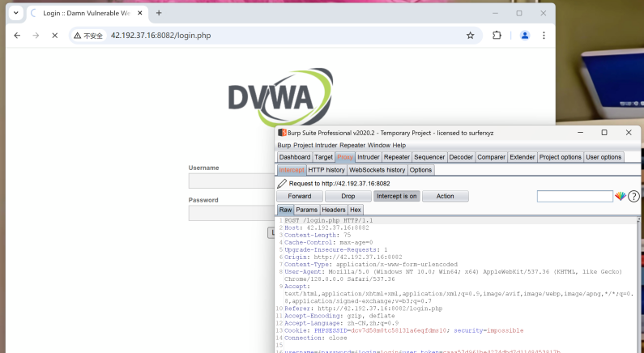Click the Burp Suite logo icon in title bar
This screenshot has height=353, width=644.
282,133
